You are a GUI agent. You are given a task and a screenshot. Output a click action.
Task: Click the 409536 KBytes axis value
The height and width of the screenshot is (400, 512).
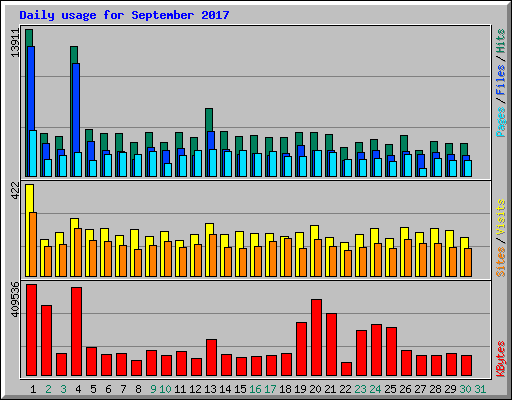pos(16,300)
